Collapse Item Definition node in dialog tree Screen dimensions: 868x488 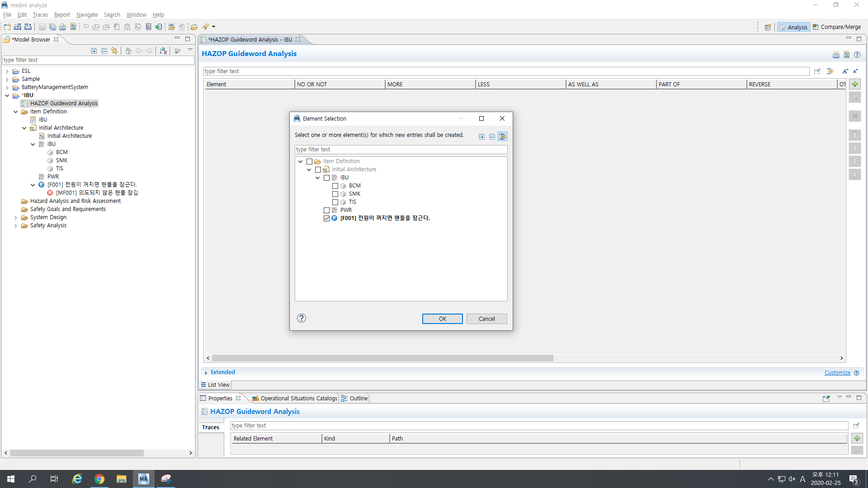click(x=301, y=161)
